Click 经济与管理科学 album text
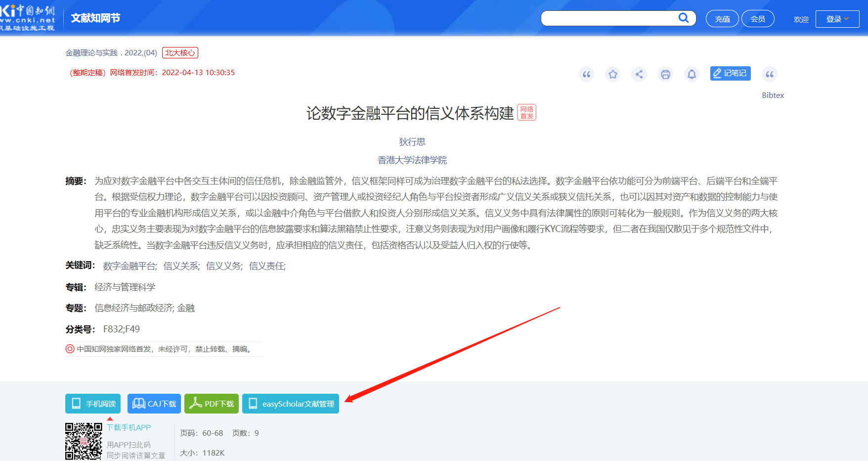This screenshot has height=461, width=868. 125,287
